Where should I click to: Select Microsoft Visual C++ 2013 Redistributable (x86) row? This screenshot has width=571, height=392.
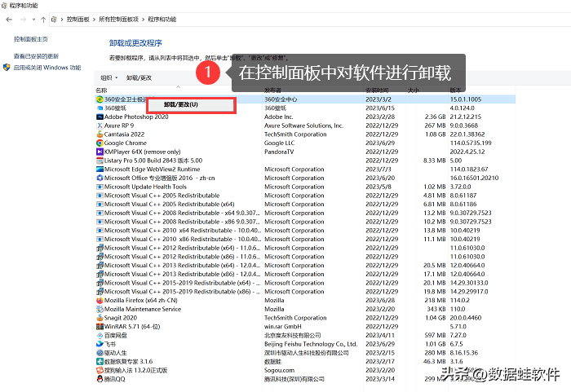pyautogui.click(x=305, y=274)
